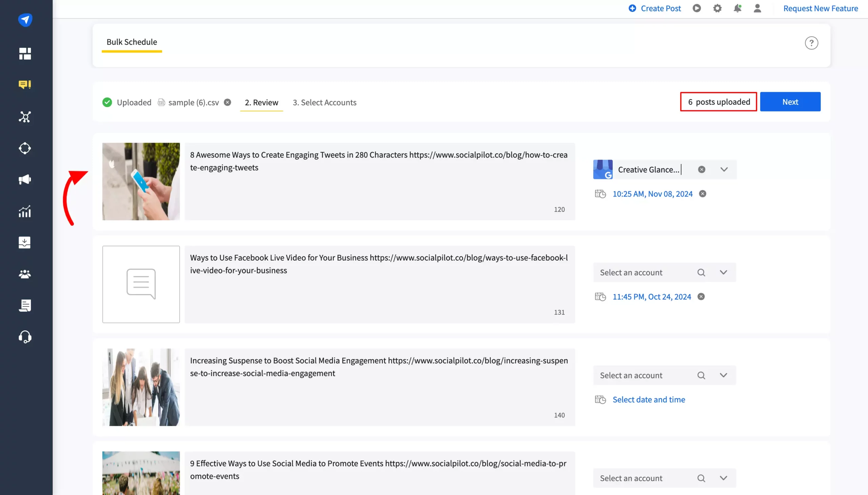Click the sample (6).csv file name
868x495 pixels.
tap(193, 102)
